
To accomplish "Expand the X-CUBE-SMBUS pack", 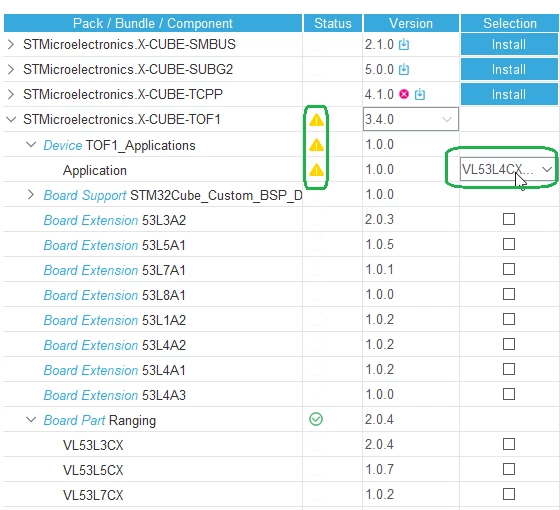I will (x=11, y=44).
